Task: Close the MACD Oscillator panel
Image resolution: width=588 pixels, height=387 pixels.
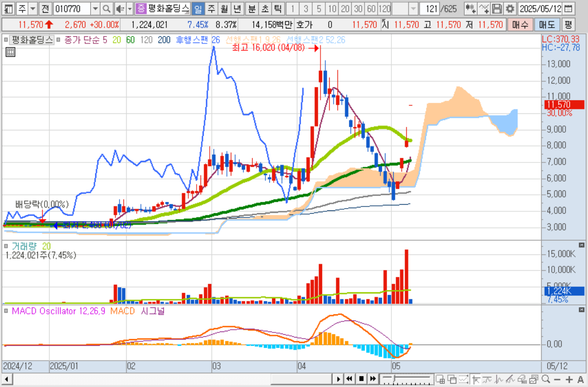Action: click(x=581, y=310)
